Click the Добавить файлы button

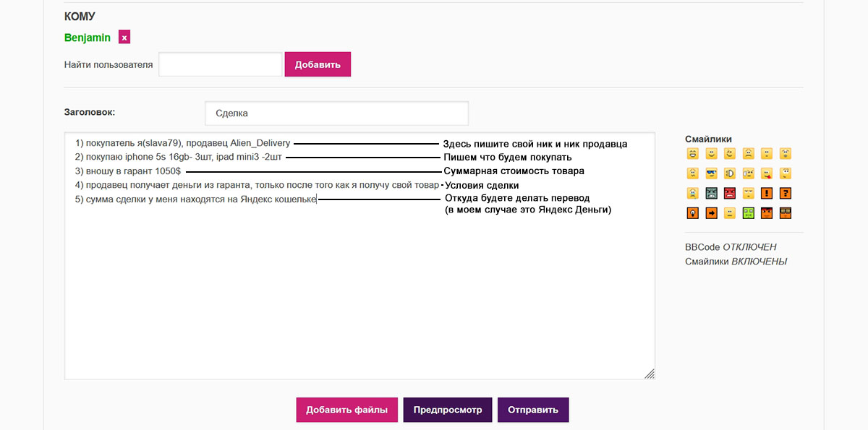tap(346, 410)
